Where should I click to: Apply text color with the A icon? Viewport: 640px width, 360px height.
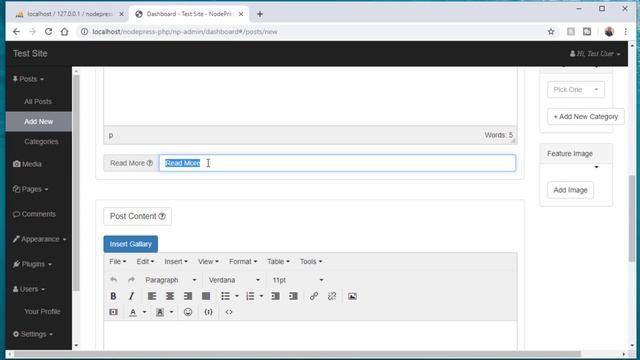[x=133, y=312]
